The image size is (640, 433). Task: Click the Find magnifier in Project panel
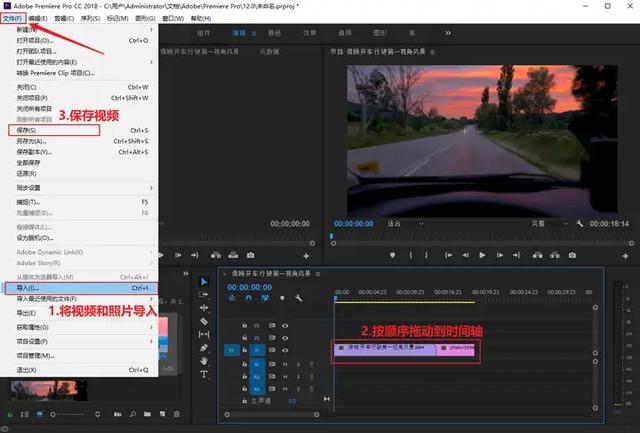point(133,414)
